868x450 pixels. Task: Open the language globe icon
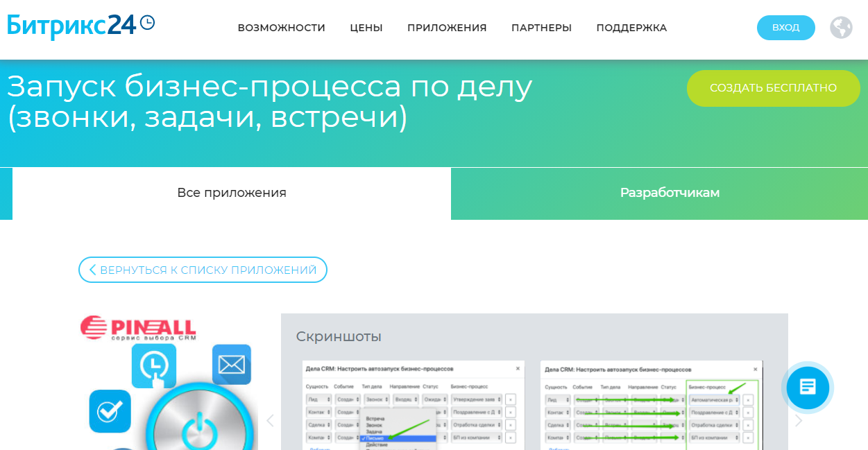coord(841,28)
